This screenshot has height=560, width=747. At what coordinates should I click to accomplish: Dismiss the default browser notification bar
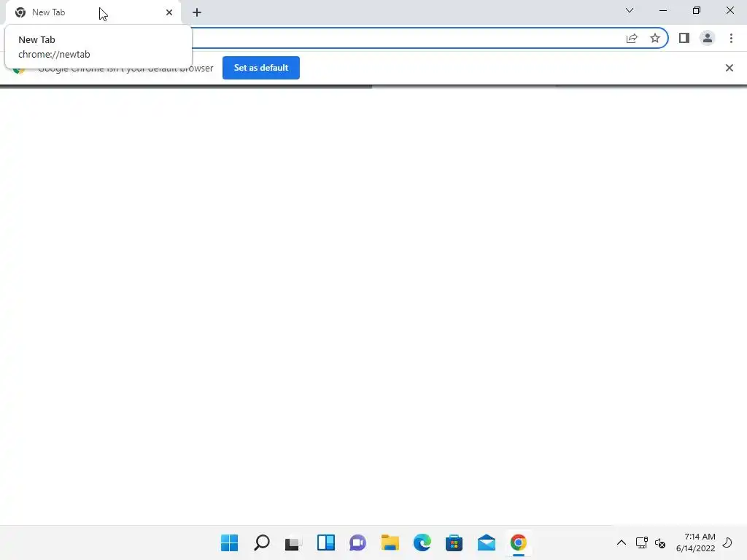click(x=729, y=68)
